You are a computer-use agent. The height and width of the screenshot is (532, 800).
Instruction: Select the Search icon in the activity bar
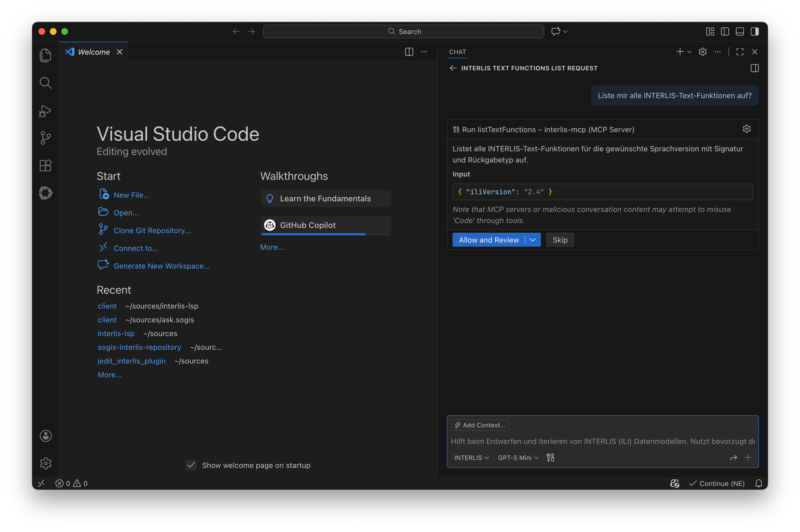(x=45, y=82)
